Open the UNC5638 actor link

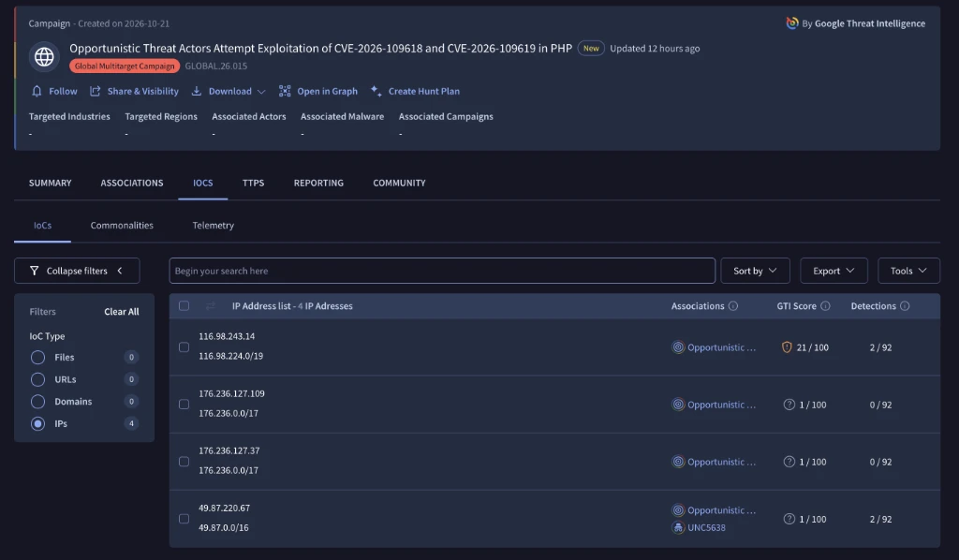coord(706,527)
